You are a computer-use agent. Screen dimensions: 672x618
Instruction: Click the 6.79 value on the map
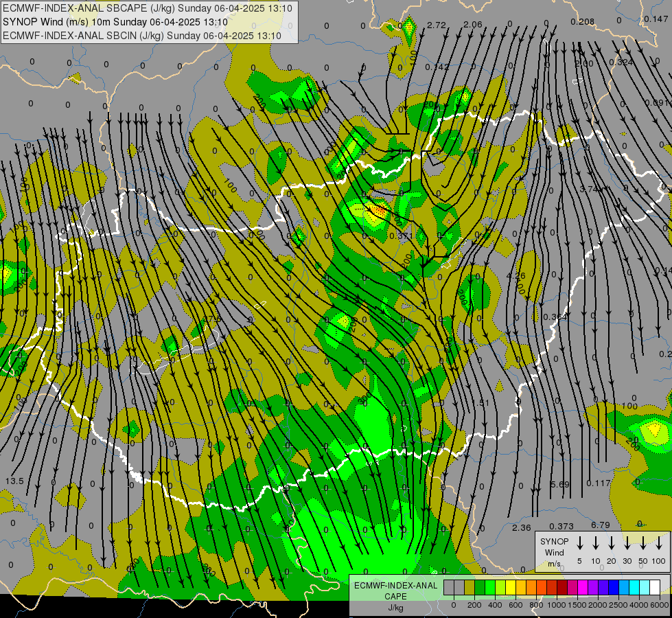click(x=601, y=525)
